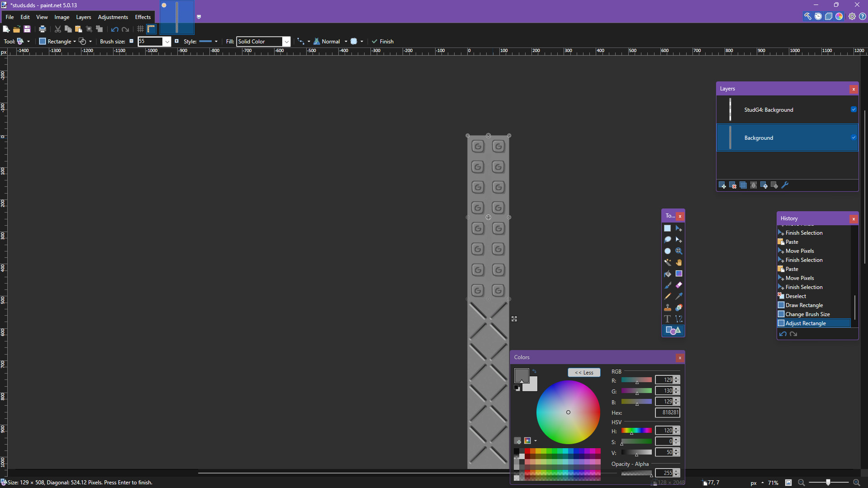Select the Gradient tool
Viewport: 868px width, 488px height.
tap(679, 274)
